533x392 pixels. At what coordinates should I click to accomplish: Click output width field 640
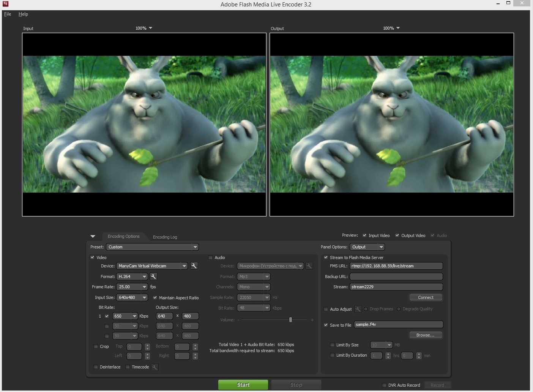click(x=164, y=316)
